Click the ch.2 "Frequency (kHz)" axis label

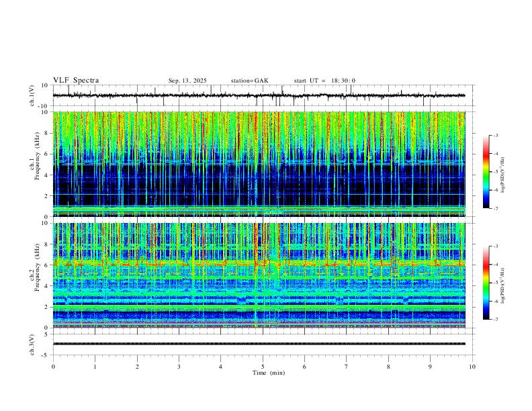pyautogui.click(x=38, y=267)
